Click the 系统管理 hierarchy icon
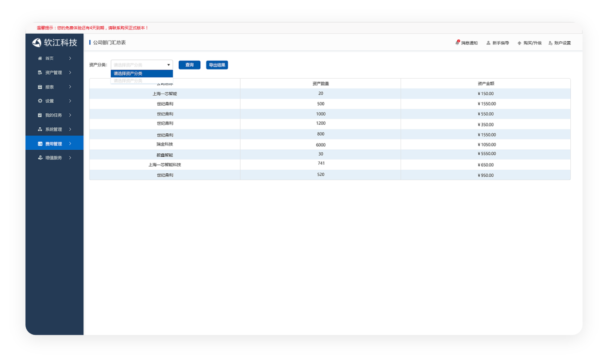The height and width of the screenshot is (364, 608). [40, 129]
